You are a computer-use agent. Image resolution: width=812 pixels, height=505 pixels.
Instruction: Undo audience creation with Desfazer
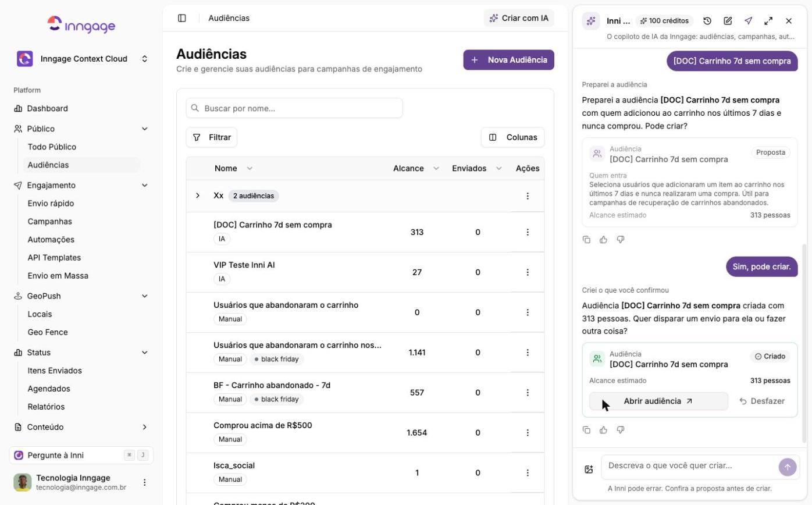[x=762, y=401]
